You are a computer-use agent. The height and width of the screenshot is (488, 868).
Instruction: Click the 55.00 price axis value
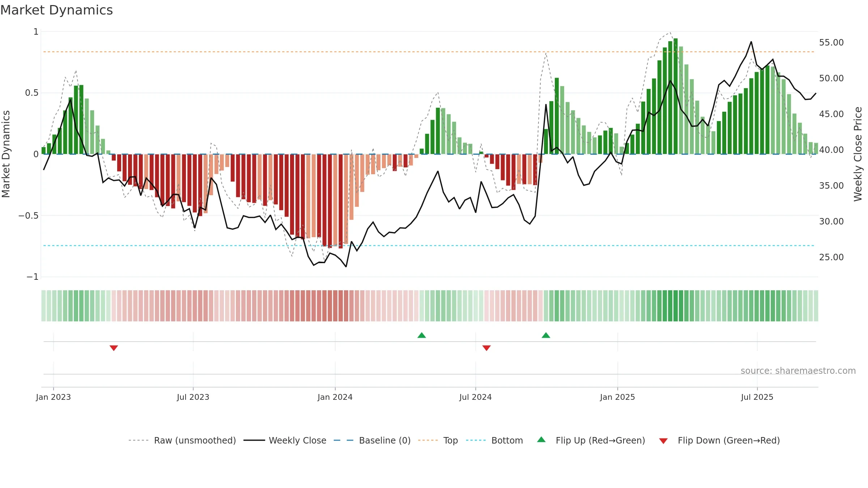coord(831,43)
